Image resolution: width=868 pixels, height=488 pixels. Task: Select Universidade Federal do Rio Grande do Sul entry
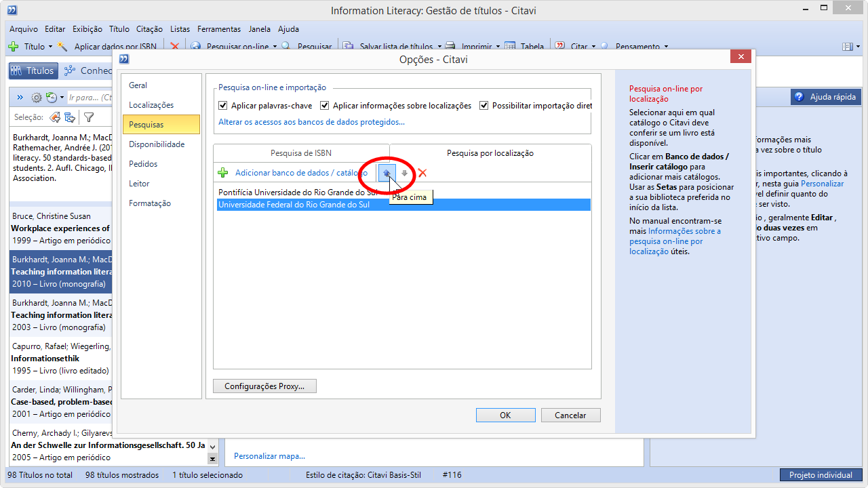point(403,205)
